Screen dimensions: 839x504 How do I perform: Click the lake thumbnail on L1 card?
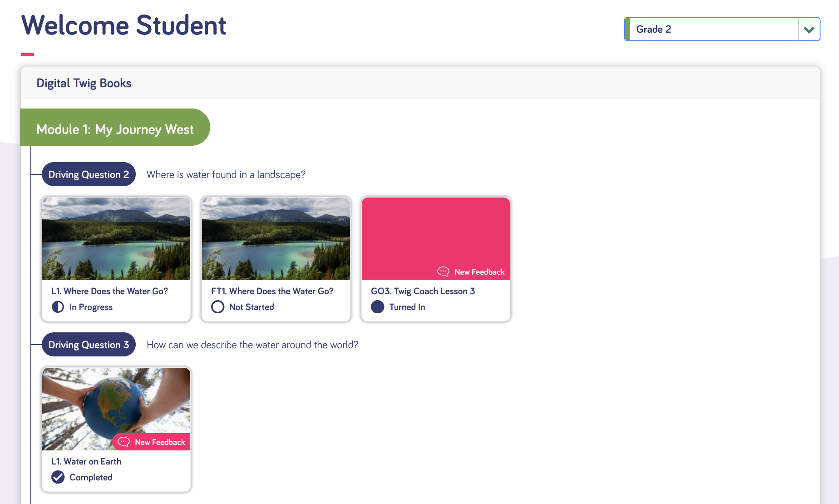[116, 238]
